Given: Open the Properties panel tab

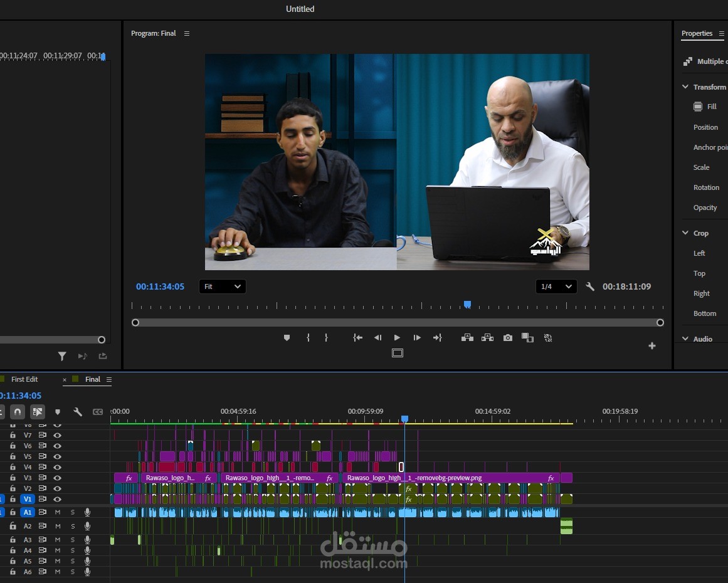Looking at the screenshot, I should (x=697, y=33).
